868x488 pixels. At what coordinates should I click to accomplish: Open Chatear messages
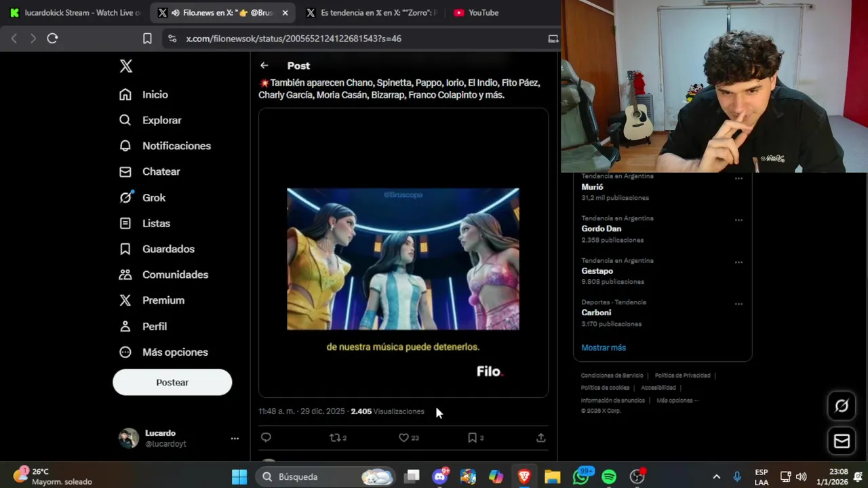click(150, 171)
